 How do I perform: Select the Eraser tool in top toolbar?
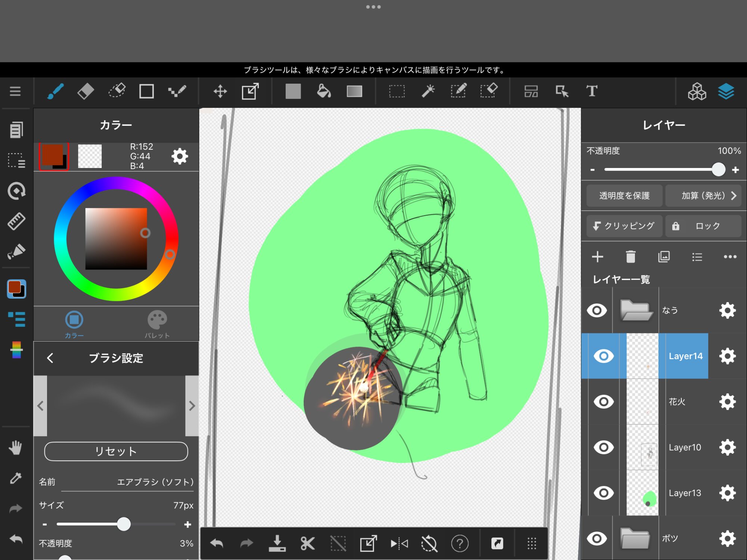coord(86,91)
